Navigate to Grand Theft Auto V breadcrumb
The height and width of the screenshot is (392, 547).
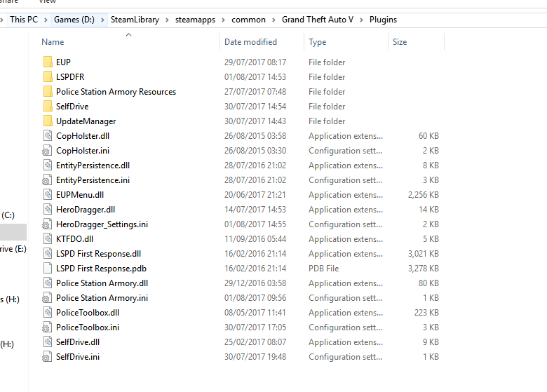tap(318, 20)
